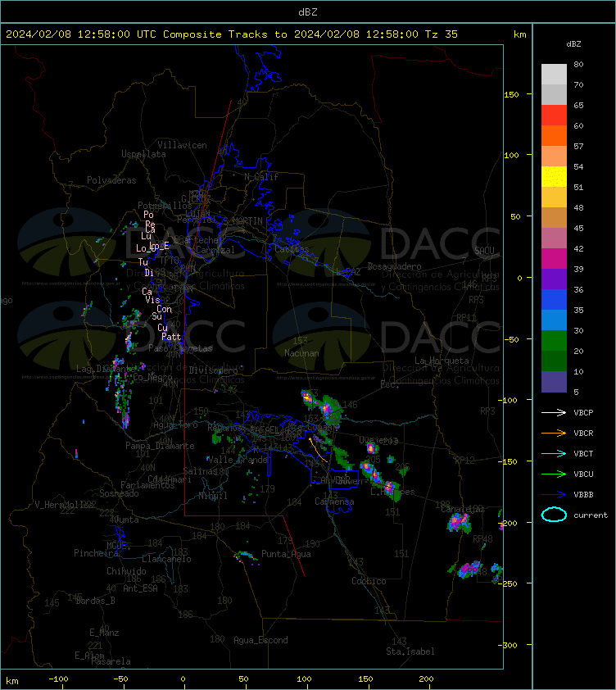Screen dimensions: 616x690
Task: Click the -100 tick on the horizontal axis
Action: 58,679
